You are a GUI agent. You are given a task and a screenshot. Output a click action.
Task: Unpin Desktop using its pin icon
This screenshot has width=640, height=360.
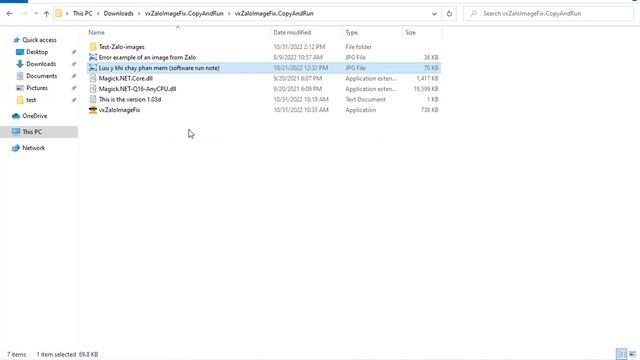pyautogui.click(x=74, y=52)
